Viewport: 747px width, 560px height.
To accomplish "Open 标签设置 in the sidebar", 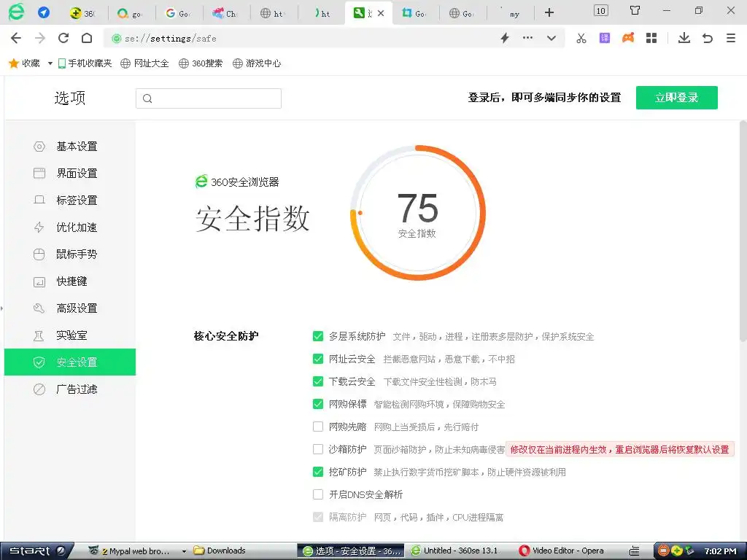I will 70,200.
